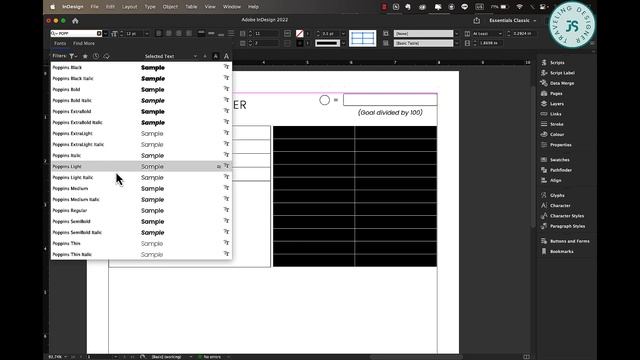This screenshot has height=360, width=640.
Task: Open the Character Styles panel
Action: [562, 216]
